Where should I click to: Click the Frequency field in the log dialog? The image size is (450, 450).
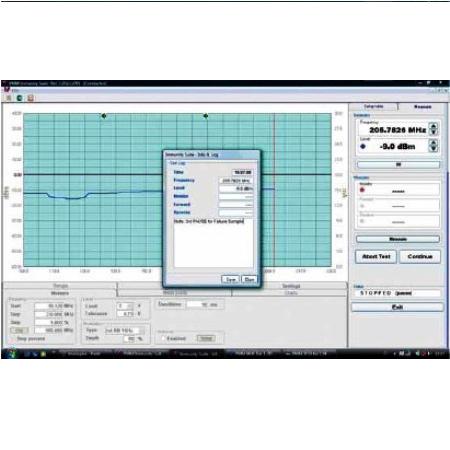tap(236, 181)
